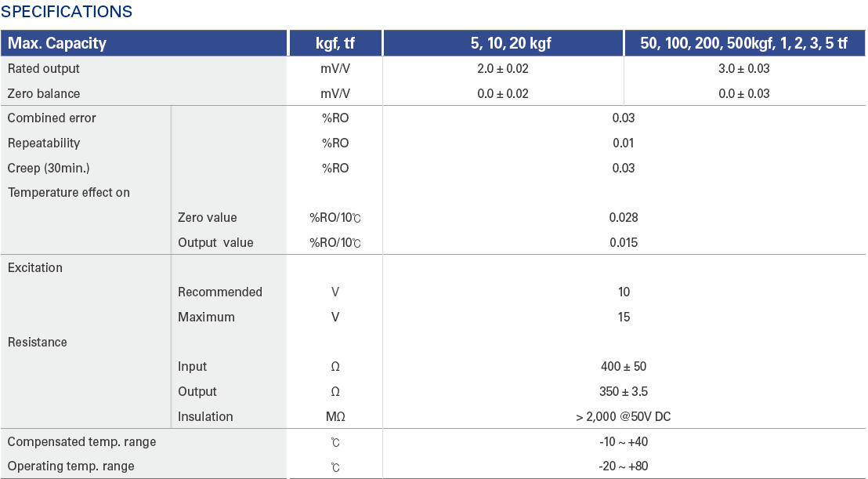Select the Zero value temperature effect 0.028
868x479 pixels.
624,218
